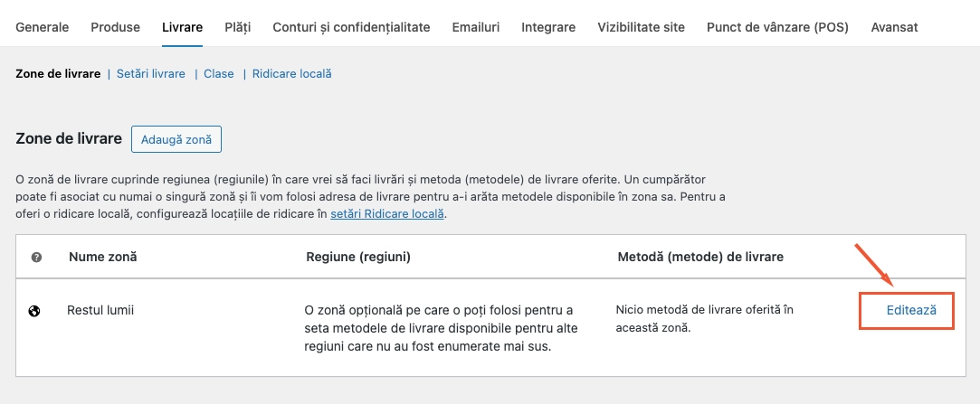The width and height of the screenshot is (980, 404).
Task: Open the Integrare tab
Action: coord(548,27)
